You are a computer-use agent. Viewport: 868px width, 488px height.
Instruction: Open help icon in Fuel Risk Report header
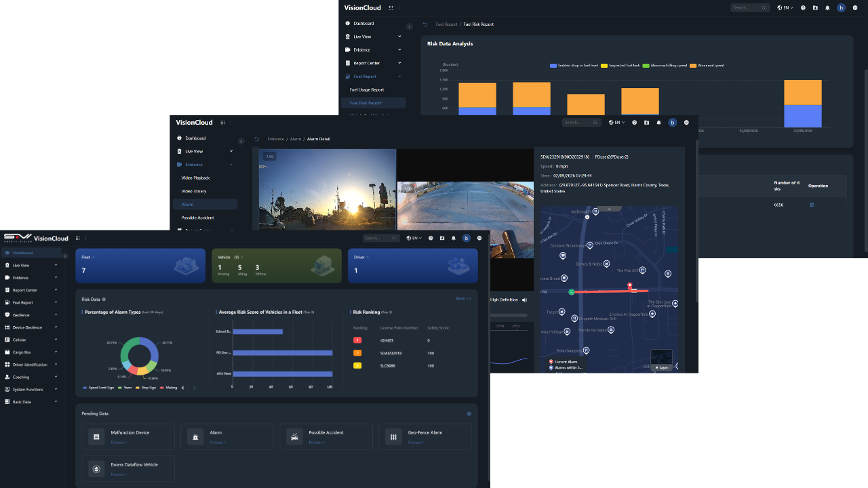point(803,8)
